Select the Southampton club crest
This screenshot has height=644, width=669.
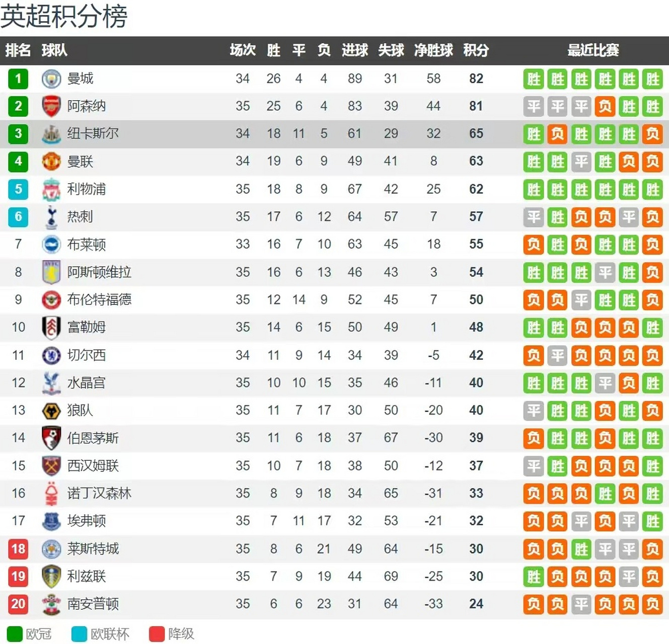pyautogui.click(x=51, y=604)
